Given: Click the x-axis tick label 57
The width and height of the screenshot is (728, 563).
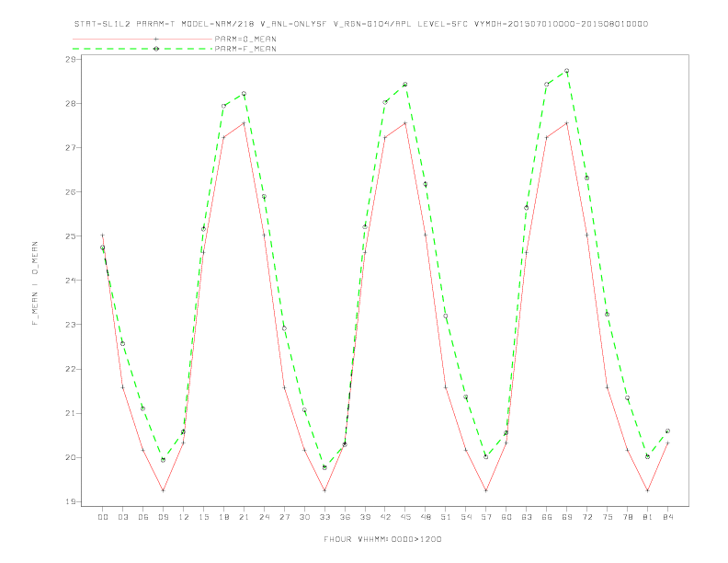Looking at the screenshot, I should 486,517.
